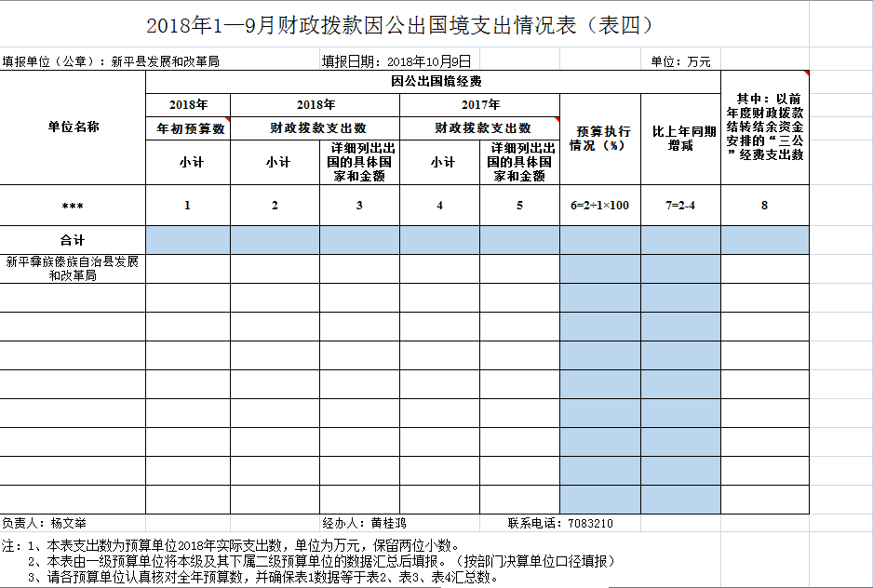Select the 单位名称 header cell

point(73,127)
